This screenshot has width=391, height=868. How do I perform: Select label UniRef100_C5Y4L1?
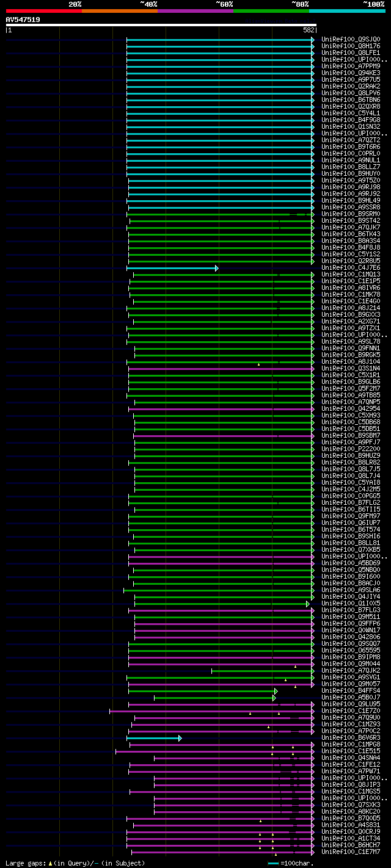[x=351, y=113]
